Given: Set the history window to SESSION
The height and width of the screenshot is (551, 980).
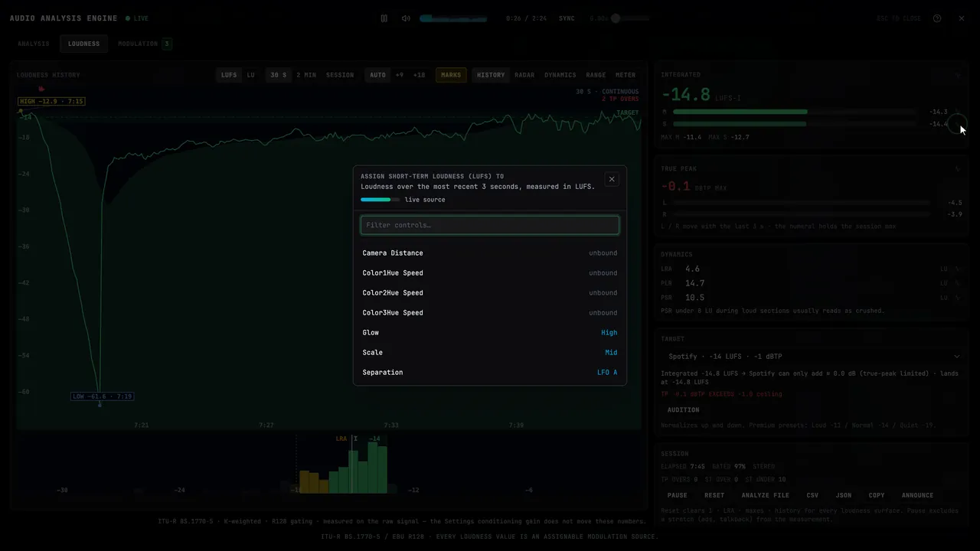Looking at the screenshot, I should tap(340, 75).
